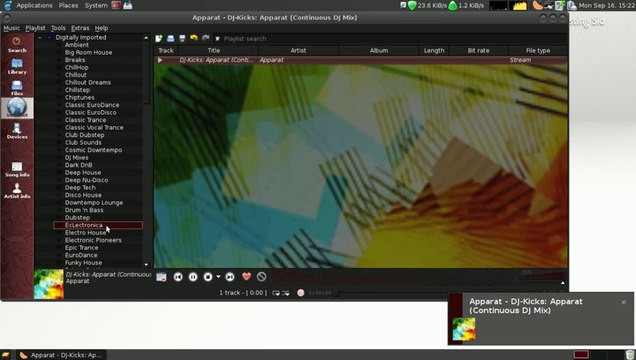The height and width of the screenshot is (360, 636).
Task: Select the Electronic Pioneers channel
Action: click(x=93, y=240)
